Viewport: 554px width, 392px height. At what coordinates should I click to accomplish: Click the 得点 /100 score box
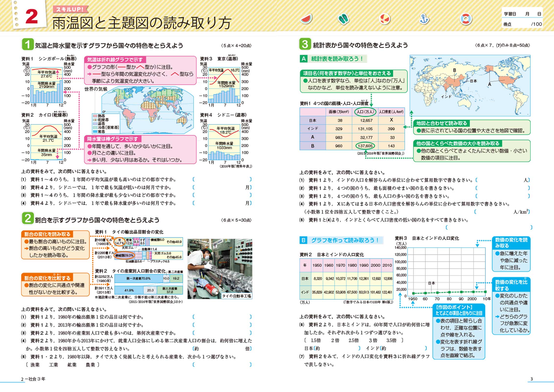click(522, 24)
